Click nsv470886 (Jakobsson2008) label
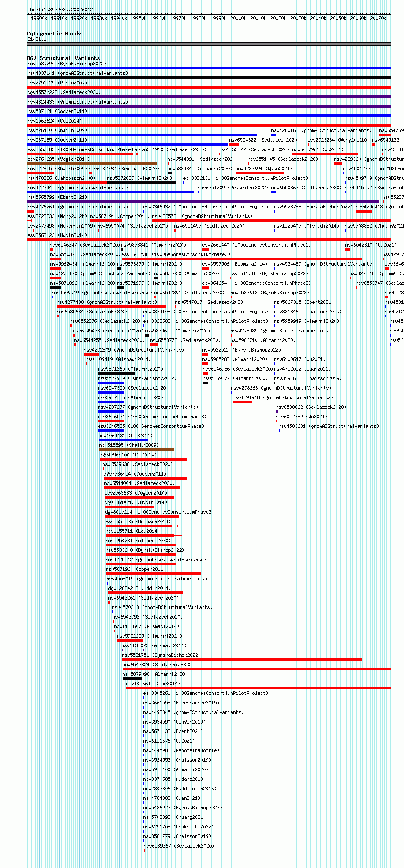This screenshot has width=404, height=868. (x=61, y=178)
